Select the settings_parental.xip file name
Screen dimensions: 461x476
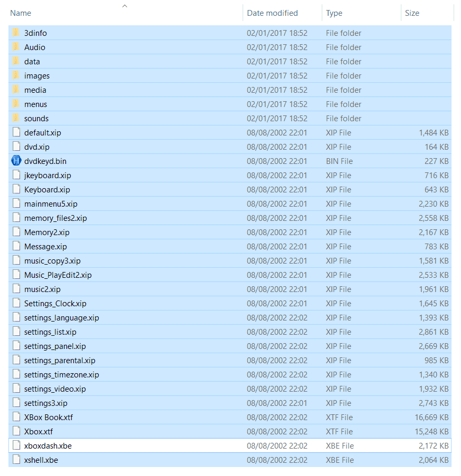(60, 361)
